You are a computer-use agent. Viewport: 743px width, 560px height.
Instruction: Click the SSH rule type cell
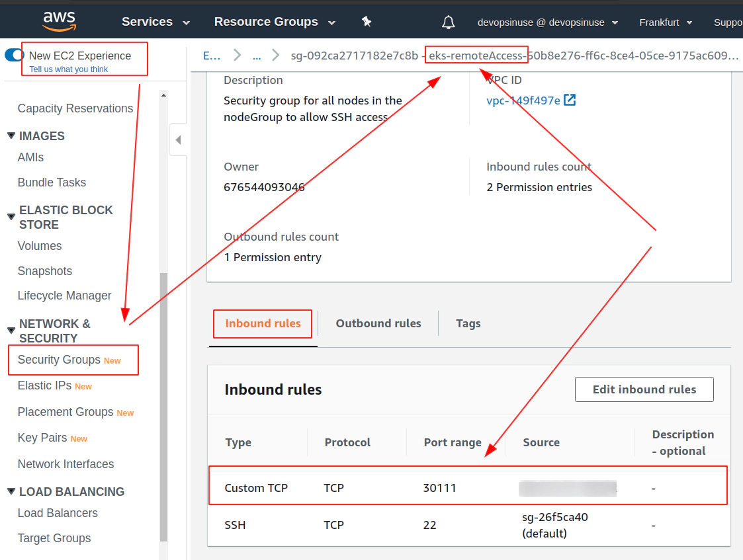tap(235, 525)
